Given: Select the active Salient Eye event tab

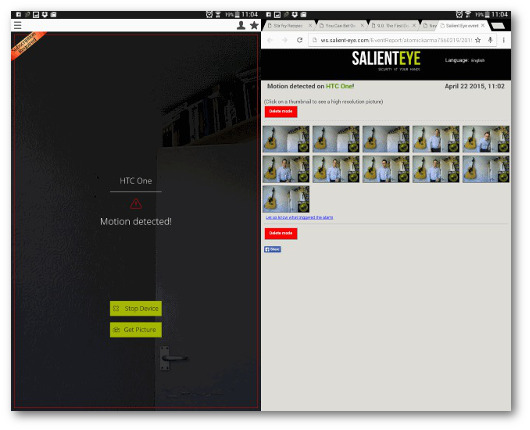Looking at the screenshot, I should (x=461, y=26).
